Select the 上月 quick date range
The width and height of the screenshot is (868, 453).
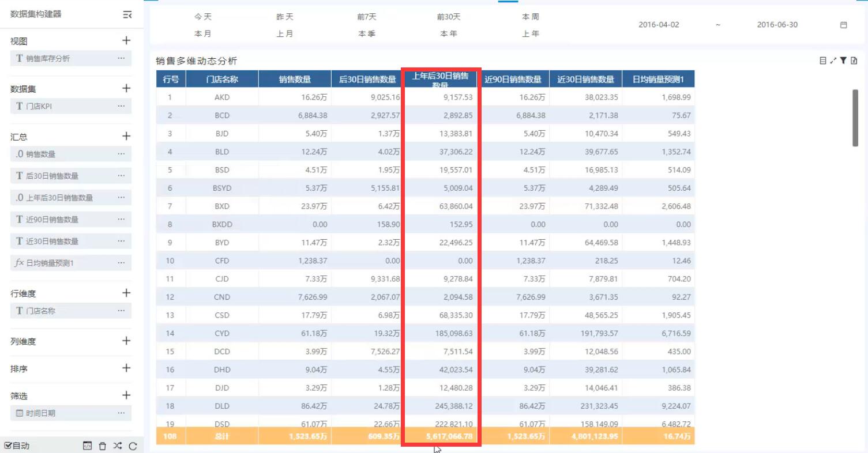coord(285,34)
